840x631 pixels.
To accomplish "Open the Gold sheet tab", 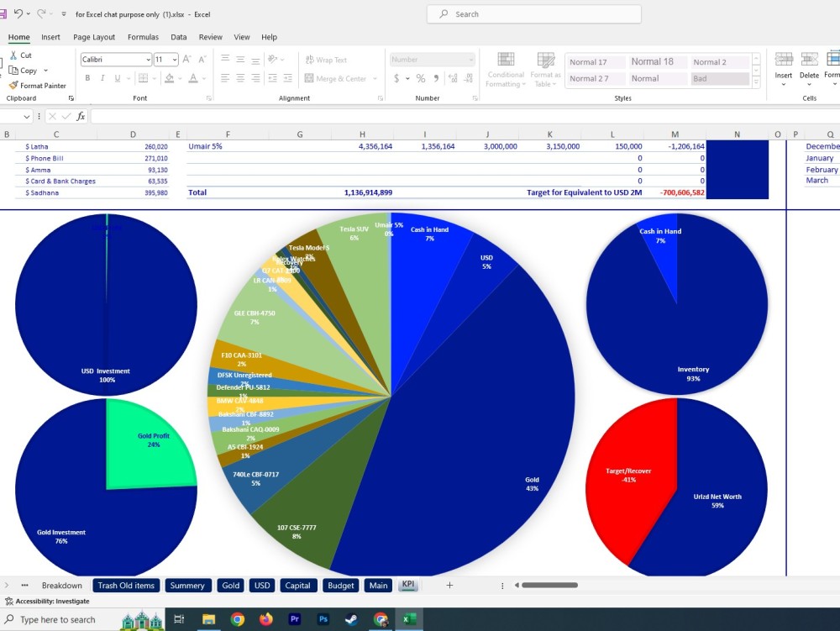I will 230,586.
